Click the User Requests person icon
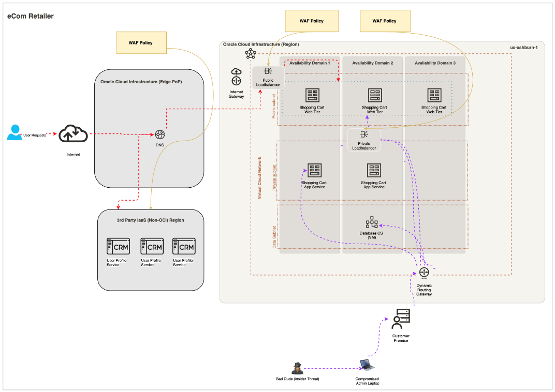The image size is (555, 392). [14, 132]
